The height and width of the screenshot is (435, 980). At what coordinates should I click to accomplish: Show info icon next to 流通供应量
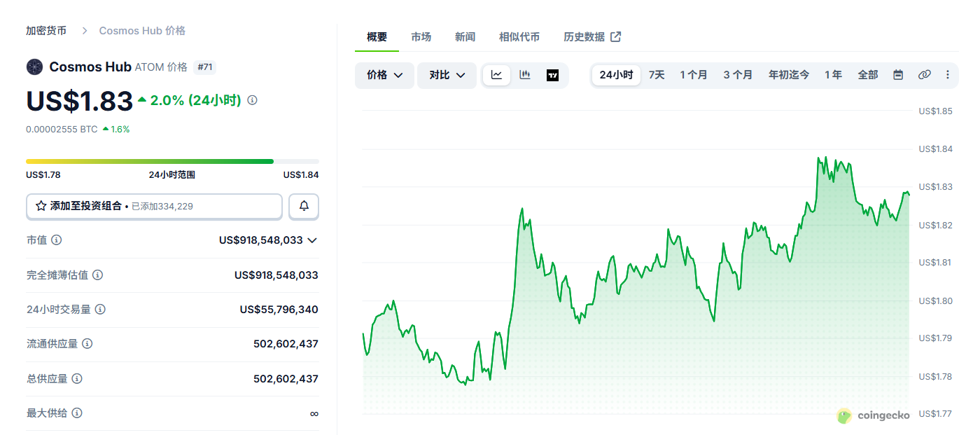click(x=87, y=344)
